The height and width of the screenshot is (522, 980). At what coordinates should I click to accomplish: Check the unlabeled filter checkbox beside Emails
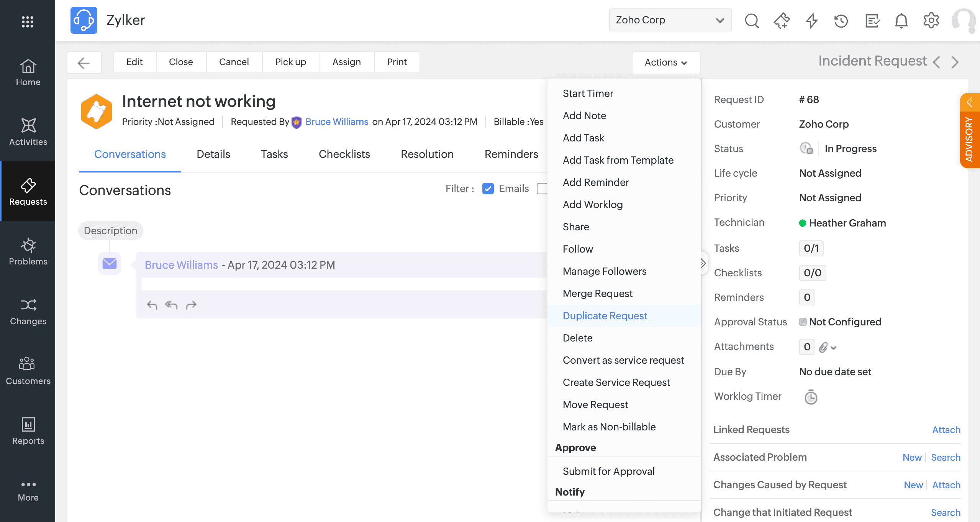point(542,189)
